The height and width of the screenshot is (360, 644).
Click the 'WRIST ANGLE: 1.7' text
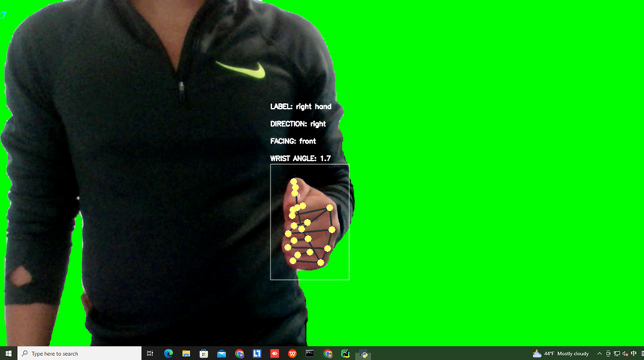pos(300,158)
